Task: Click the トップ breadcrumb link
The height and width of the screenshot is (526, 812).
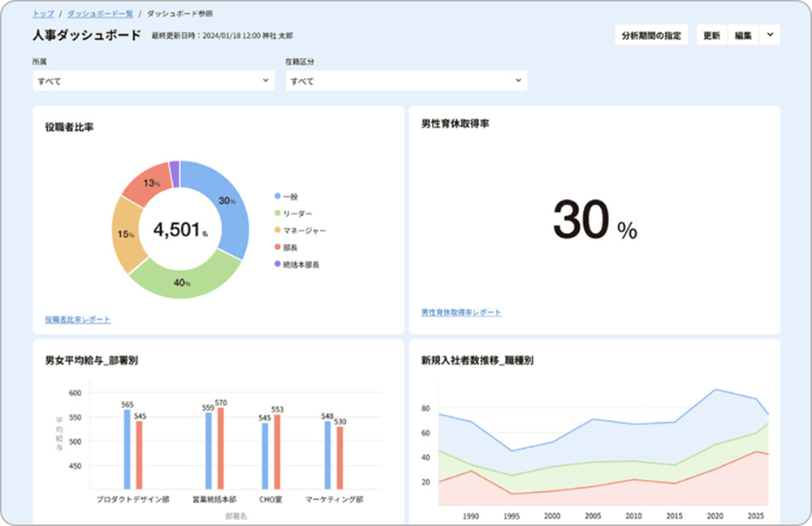Action: 42,15
